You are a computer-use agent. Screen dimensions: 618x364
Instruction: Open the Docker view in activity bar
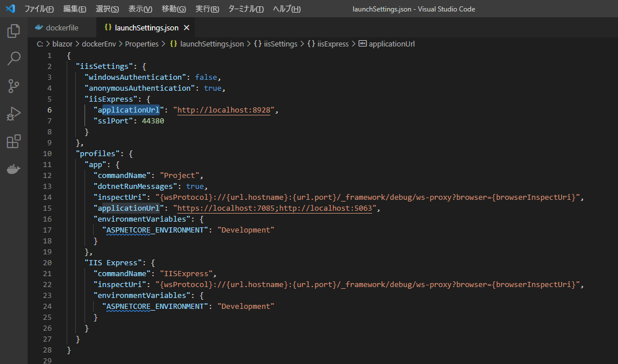tap(13, 169)
